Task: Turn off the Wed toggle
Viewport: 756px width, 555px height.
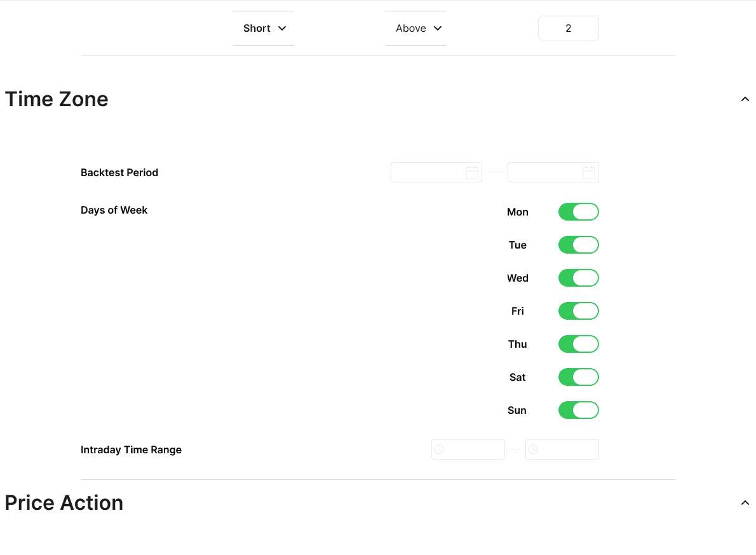Action: tap(578, 278)
